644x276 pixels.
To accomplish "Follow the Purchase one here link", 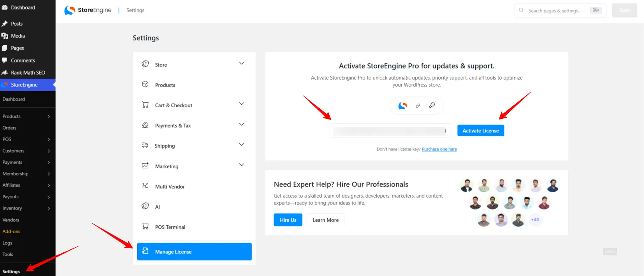I will pyautogui.click(x=439, y=149).
